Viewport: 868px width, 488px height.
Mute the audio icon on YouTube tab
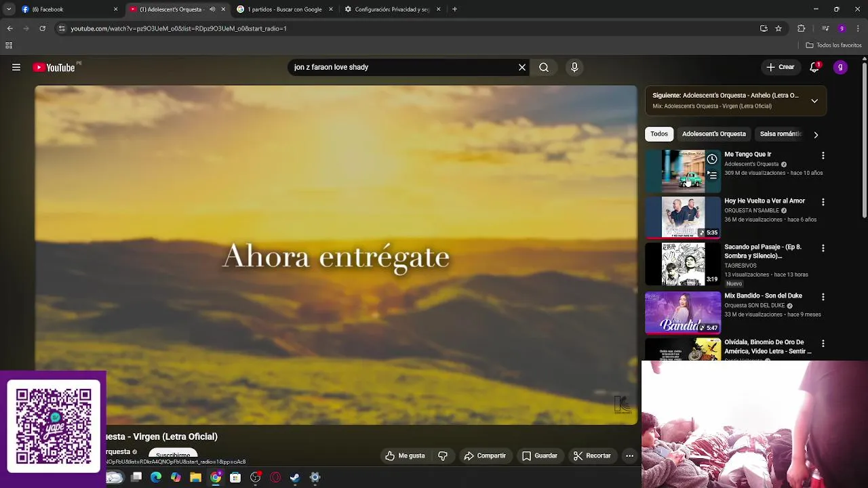coord(212,9)
